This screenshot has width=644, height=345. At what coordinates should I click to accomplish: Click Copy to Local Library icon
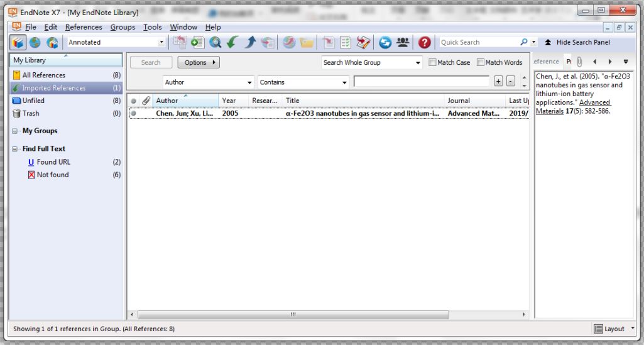pos(180,42)
